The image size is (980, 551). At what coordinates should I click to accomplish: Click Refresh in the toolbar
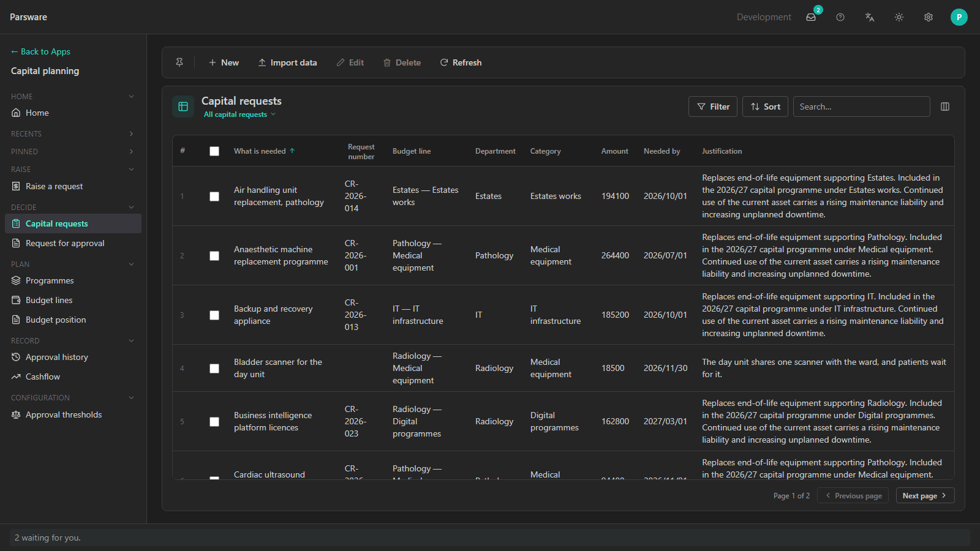(x=461, y=62)
